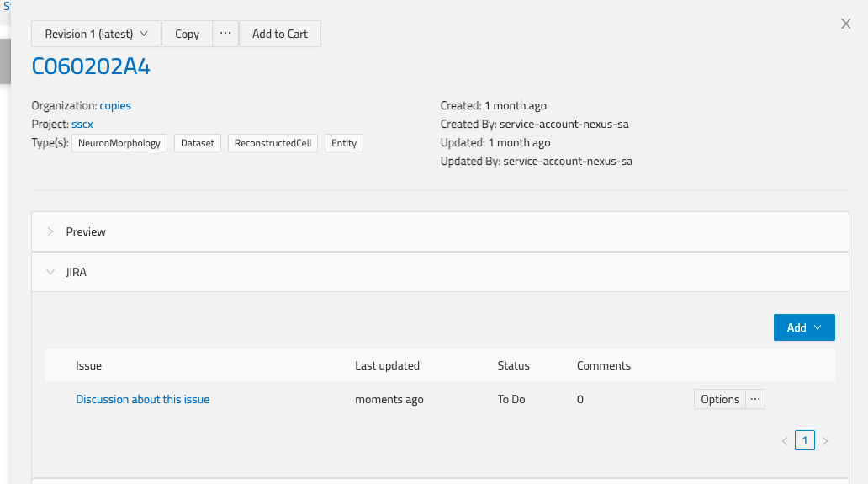Click the Options button in the issue row
The height and width of the screenshot is (484, 868).
tap(720, 399)
